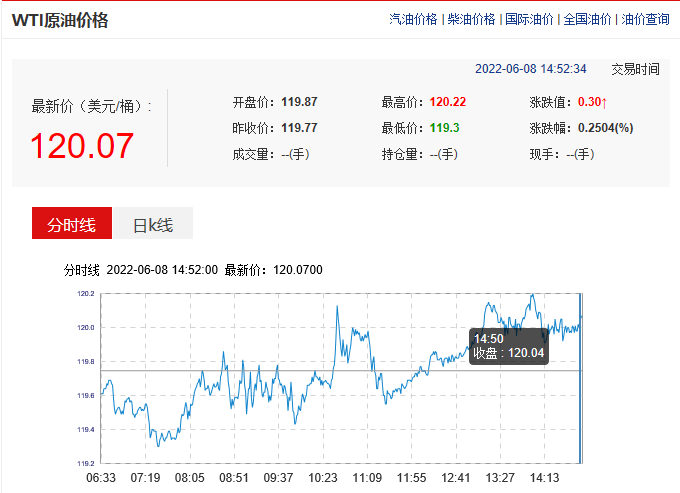Click the WTI原油价格 heading
This screenshot has width=680, height=493.
coord(60,20)
